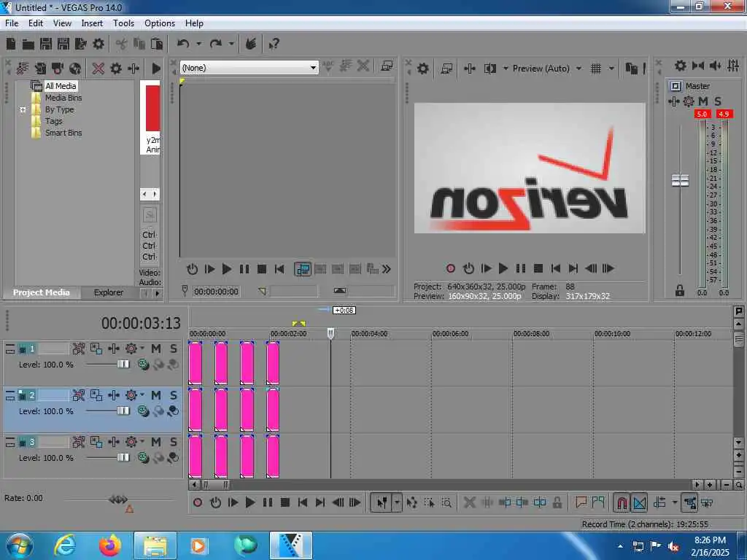Open Preview (Auto) quality dropdown
Image resolution: width=747 pixels, height=560 pixels.
point(578,69)
